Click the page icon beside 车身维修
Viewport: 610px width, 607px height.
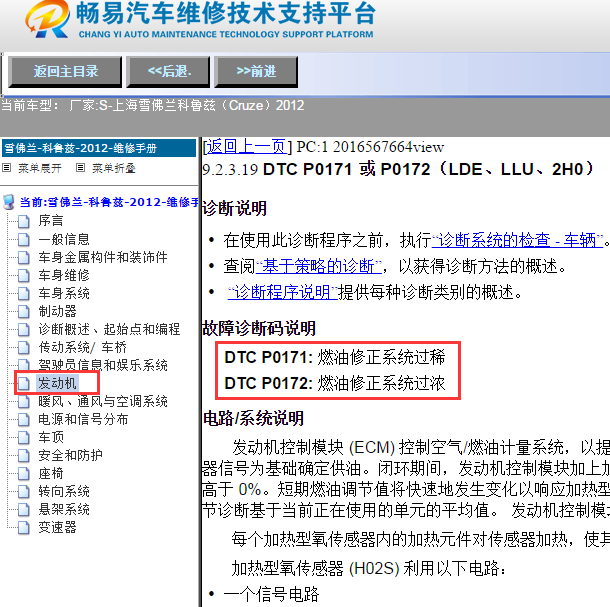coord(24,275)
